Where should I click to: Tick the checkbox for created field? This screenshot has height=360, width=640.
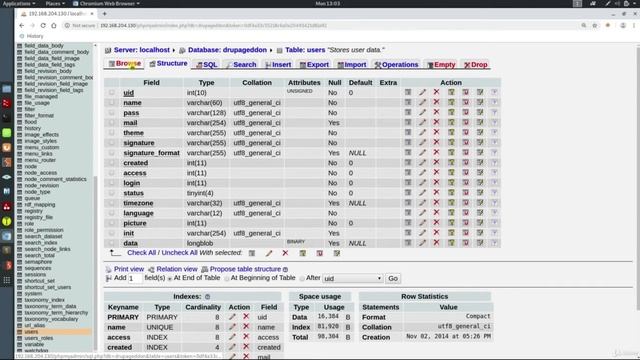click(x=111, y=162)
